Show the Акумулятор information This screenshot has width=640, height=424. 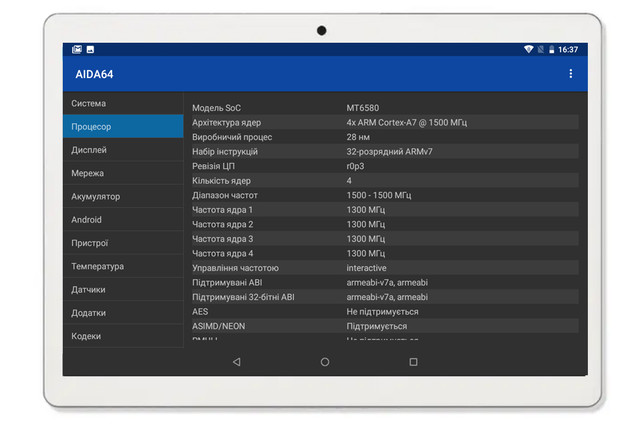click(x=123, y=197)
